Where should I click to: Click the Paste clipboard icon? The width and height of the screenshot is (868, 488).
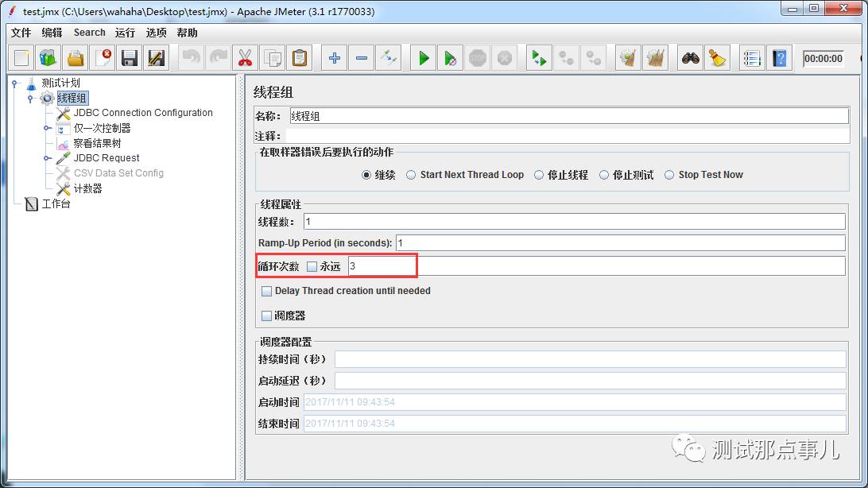coord(300,58)
